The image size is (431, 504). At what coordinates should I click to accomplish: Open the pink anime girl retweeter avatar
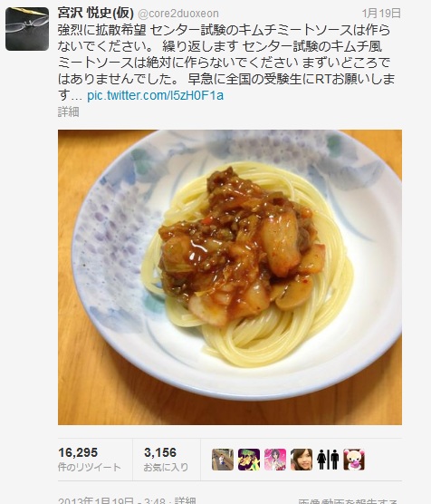(x=275, y=460)
